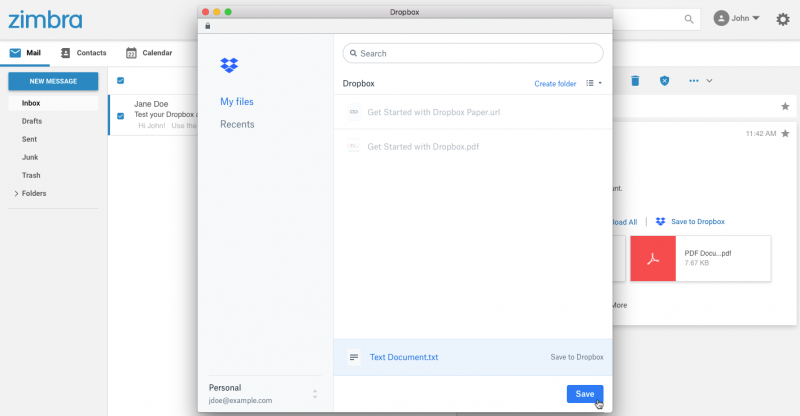Open the John account dropdown
This screenshot has height=416, width=800.
[756, 18]
